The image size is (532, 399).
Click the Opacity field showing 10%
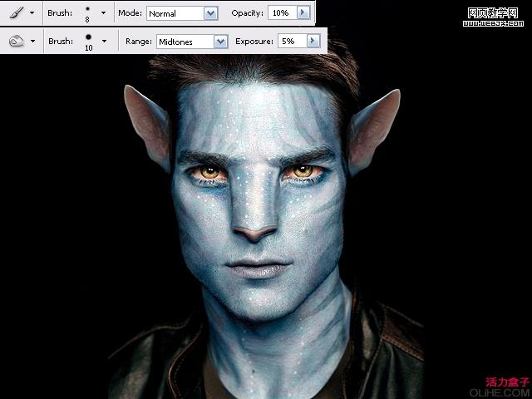coord(283,13)
